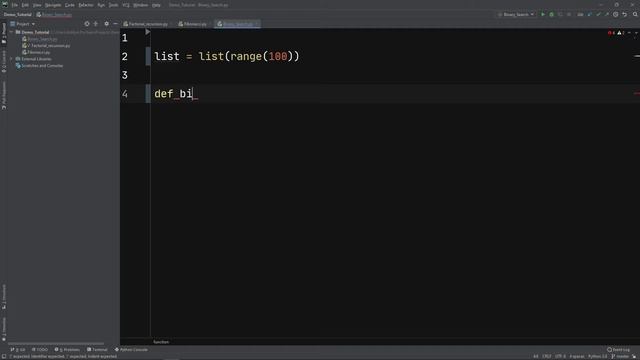Click the red errors indicator in editor

[611, 33]
